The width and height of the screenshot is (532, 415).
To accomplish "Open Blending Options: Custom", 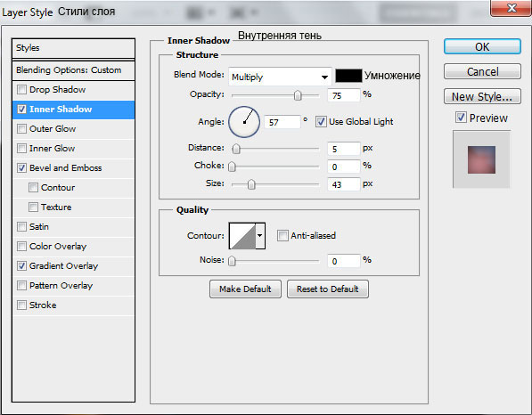I will [x=73, y=70].
